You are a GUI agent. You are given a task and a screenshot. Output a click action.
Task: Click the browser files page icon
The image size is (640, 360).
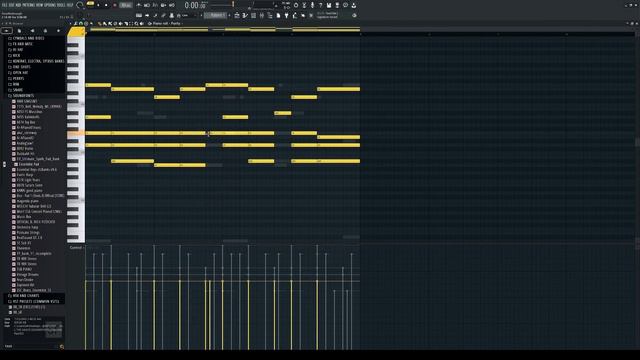click(x=20, y=31)
